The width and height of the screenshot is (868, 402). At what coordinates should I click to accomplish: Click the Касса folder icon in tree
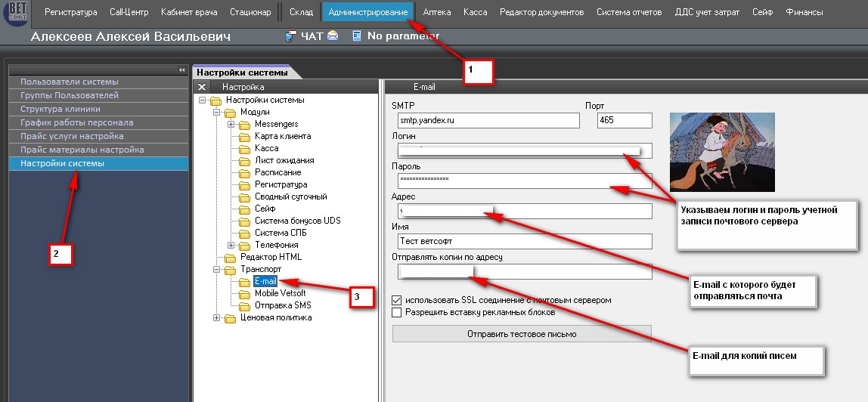point(244,149)
